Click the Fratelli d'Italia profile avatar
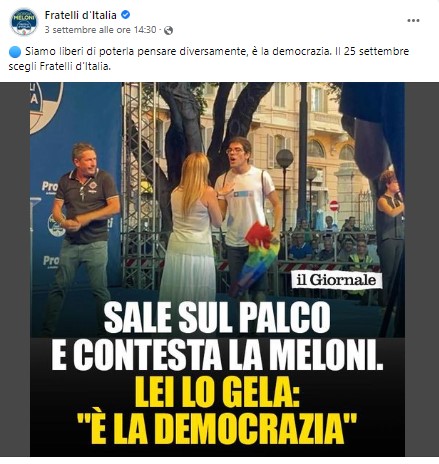The height and width of the screenshot is (464, 439). [24, 21]
